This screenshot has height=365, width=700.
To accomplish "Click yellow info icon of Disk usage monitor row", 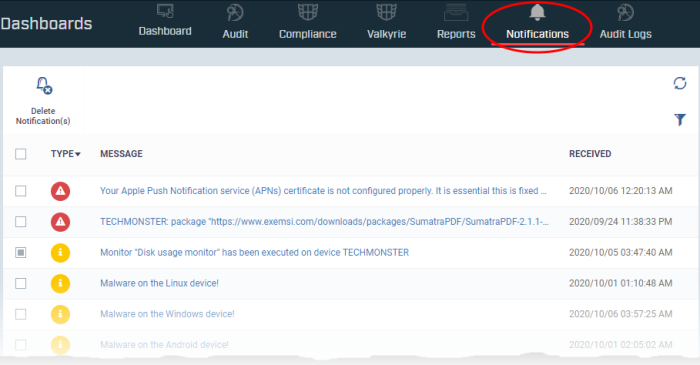I will 60,253.
